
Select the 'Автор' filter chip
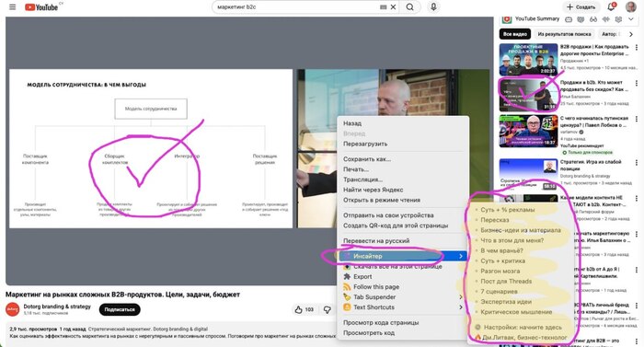pos(609,34)
